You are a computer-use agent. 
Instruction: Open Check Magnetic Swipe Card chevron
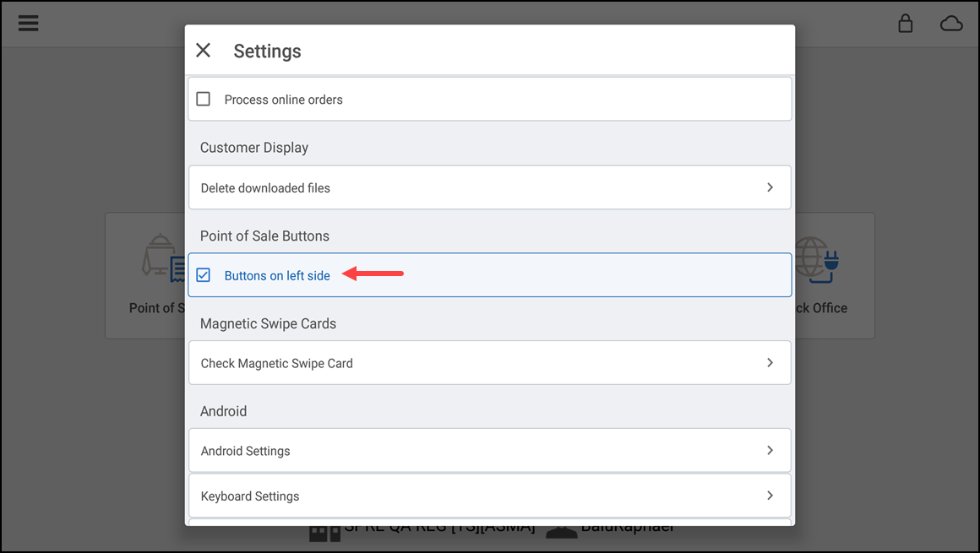(x=770, y=362)
